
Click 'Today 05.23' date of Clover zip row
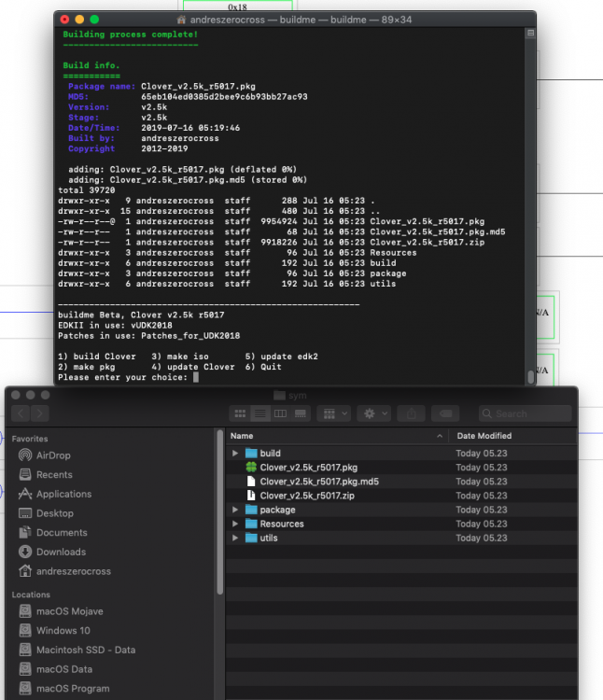point(482,496)
